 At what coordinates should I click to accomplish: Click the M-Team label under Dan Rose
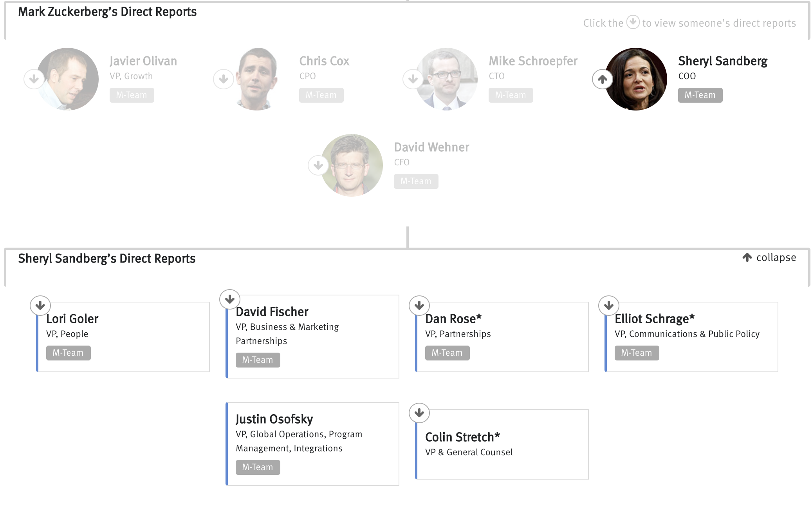pyautogui.click(x=446, y=352)
